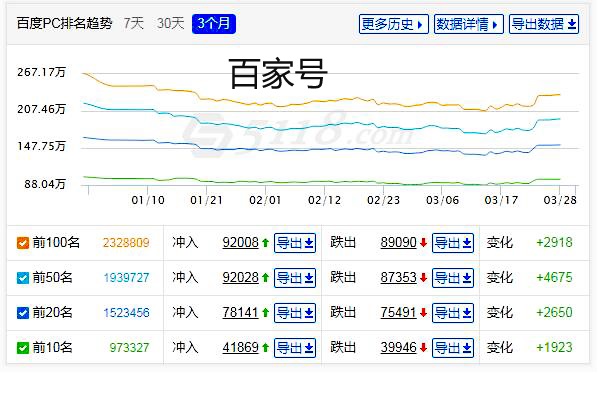Export 冲入 data for 前100名 row
Viewport: 598px width, 419px height.
[295, 243]
